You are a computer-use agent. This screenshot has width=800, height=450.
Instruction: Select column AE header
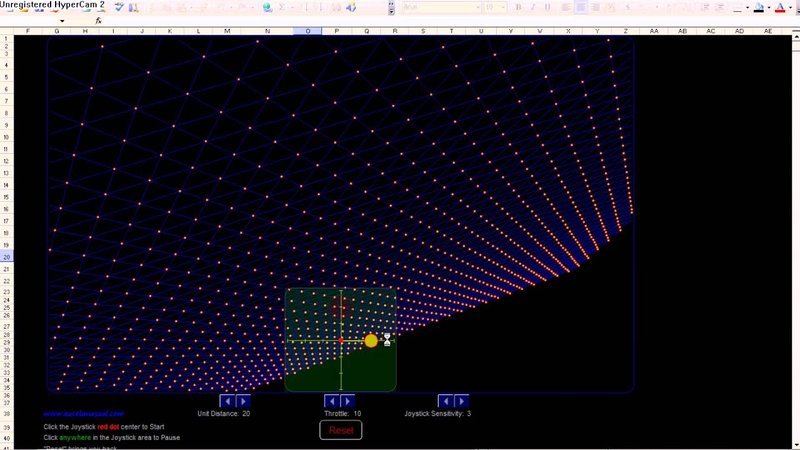pyautogui.click(x=768, y=31)
